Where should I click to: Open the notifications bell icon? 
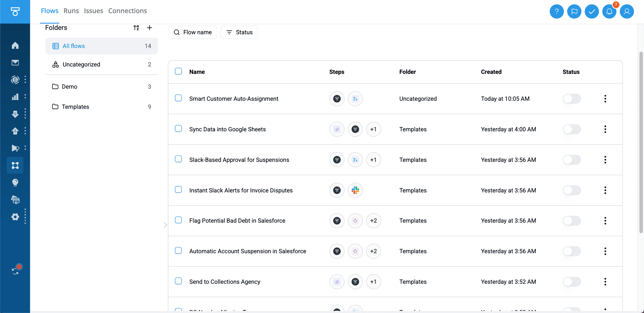pyautogui.click(x=609, y=12)
